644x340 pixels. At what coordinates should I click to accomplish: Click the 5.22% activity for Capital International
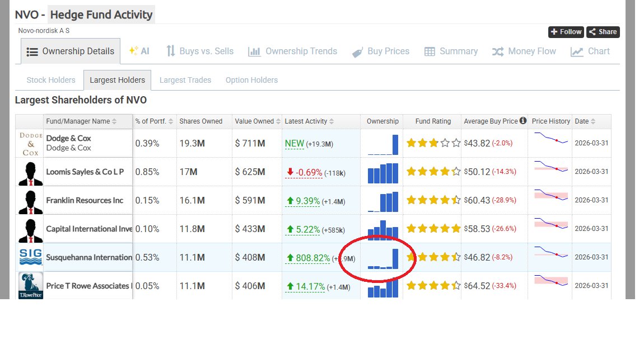[304, 230]
